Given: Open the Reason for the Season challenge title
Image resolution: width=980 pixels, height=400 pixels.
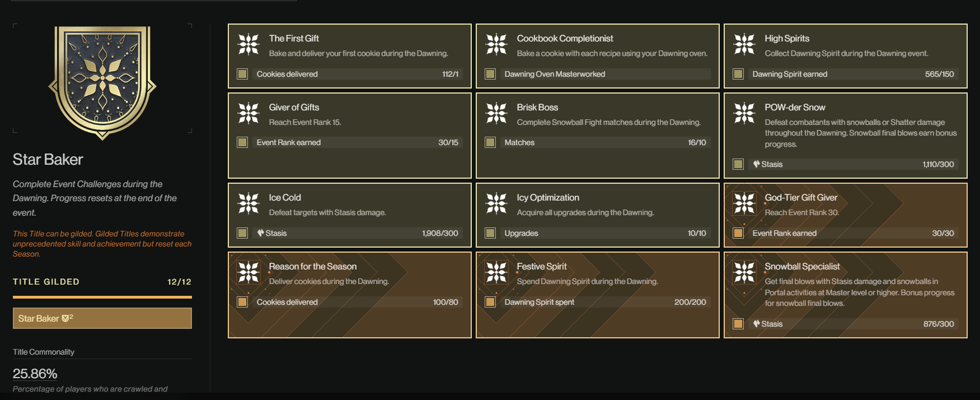Looking at the screenshot, I should pos(312,266).
